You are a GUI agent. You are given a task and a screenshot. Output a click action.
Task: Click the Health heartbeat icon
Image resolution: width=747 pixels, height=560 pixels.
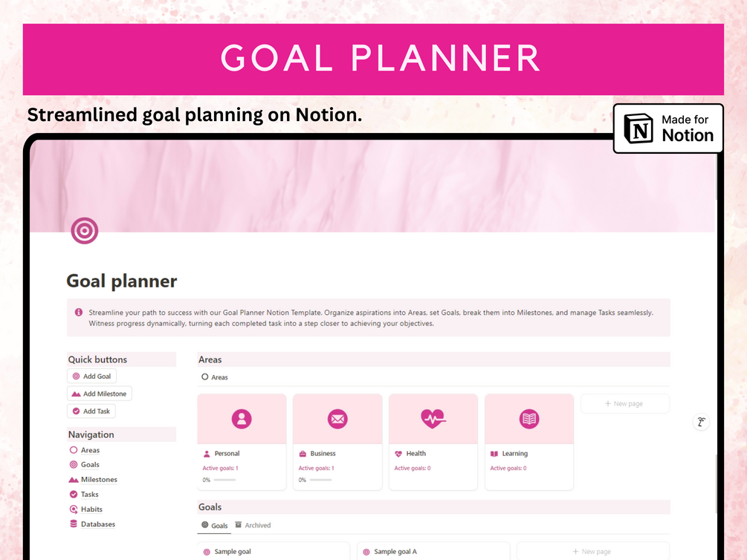(x=433, y=419)
